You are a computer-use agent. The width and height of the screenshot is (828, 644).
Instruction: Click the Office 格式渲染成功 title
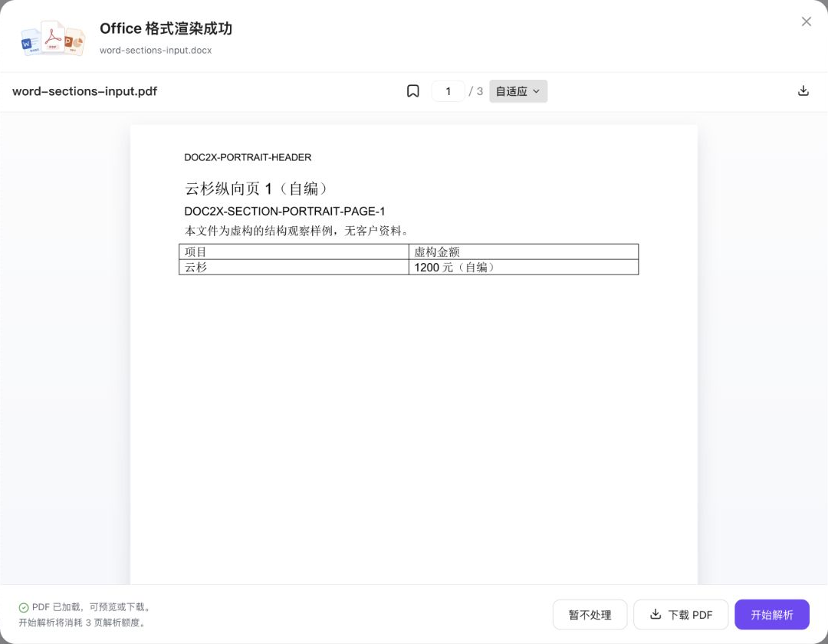pos(166,28)
